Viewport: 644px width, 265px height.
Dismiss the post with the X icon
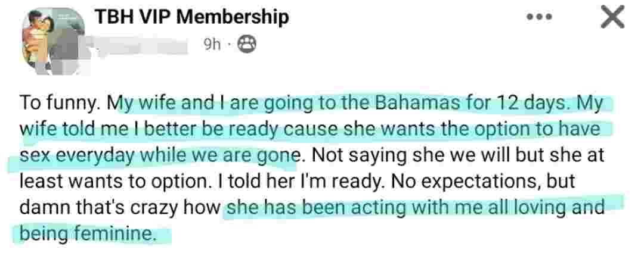612,17
